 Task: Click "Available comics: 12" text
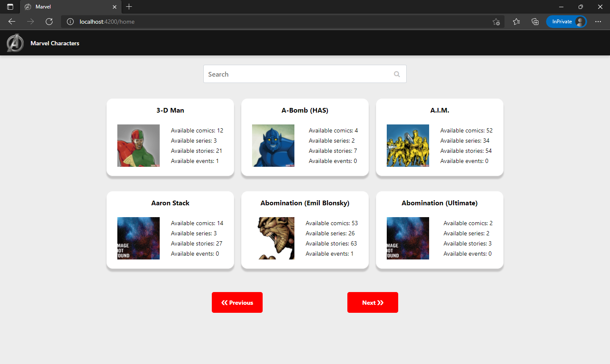pos(197,130)
